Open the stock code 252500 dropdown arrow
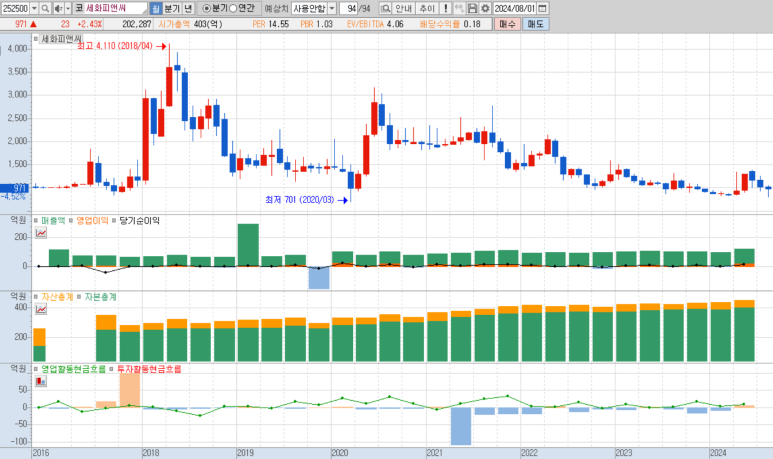 tap(34, 8)
